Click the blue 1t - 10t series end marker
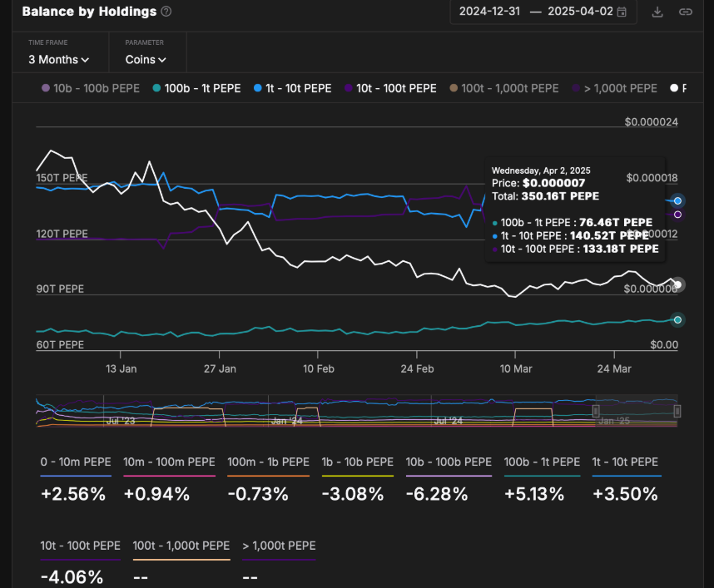The height and width of the screenshot is (588, 714). coord(677,200)
